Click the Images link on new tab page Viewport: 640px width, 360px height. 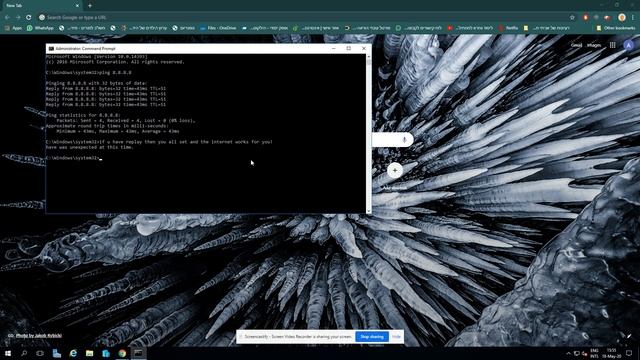594,45
